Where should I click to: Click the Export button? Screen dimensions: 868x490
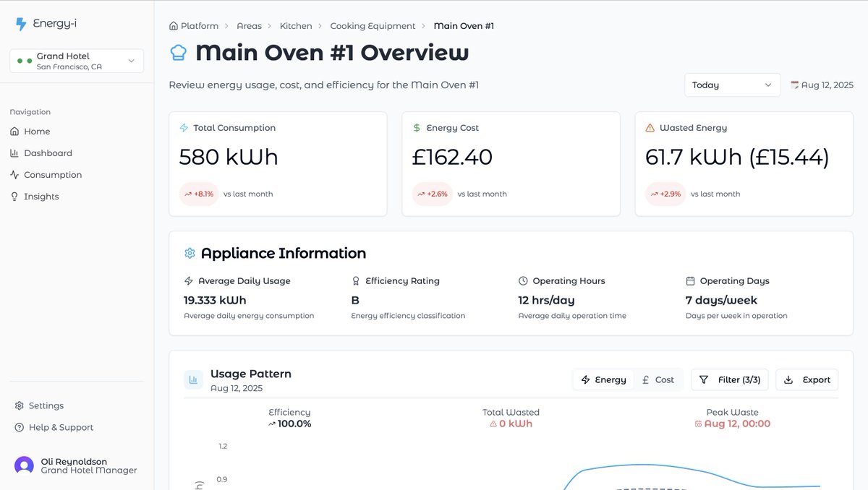(x=807, y=379)
